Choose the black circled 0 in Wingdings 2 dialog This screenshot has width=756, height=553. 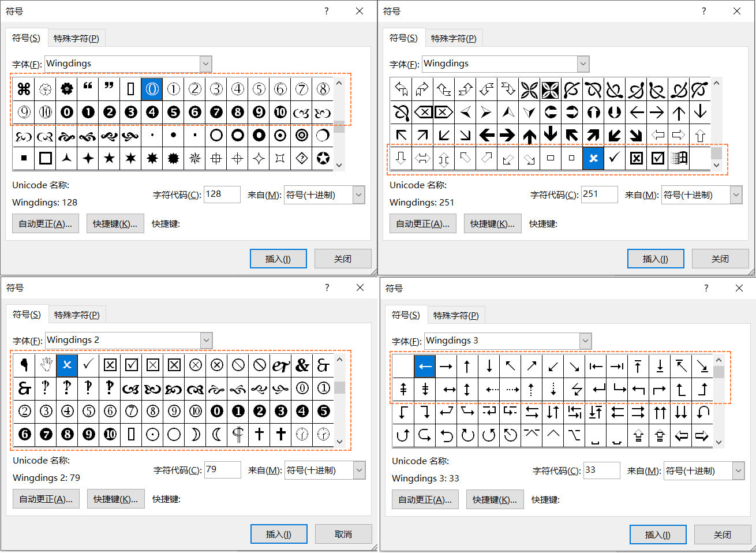[x=216, y=411]
